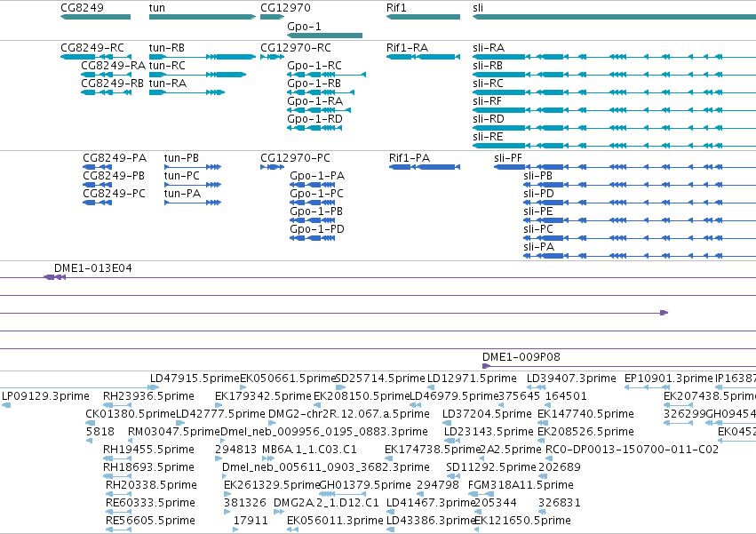This screenshot has height=534, width=756.
Task: Select transcript sli-RE
Action: (614, 146)
